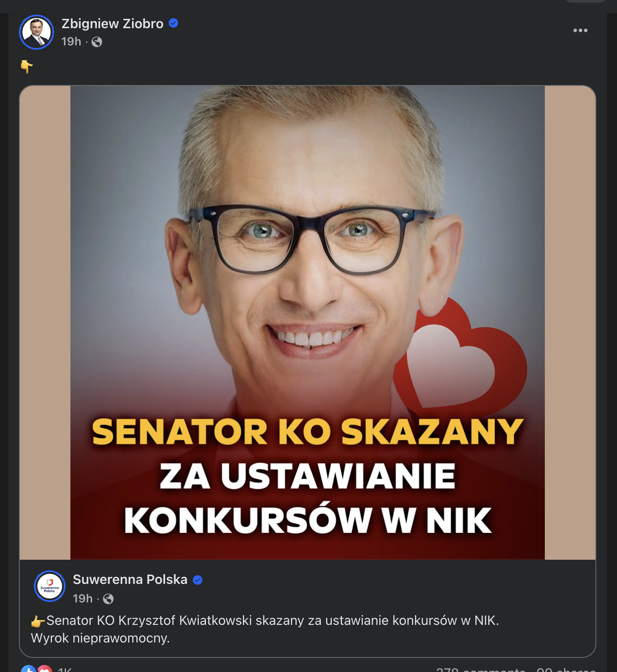Click Suwerenna Polska page avatar
The height and width of the screenshot is (672, 617).
click(50, 586)
